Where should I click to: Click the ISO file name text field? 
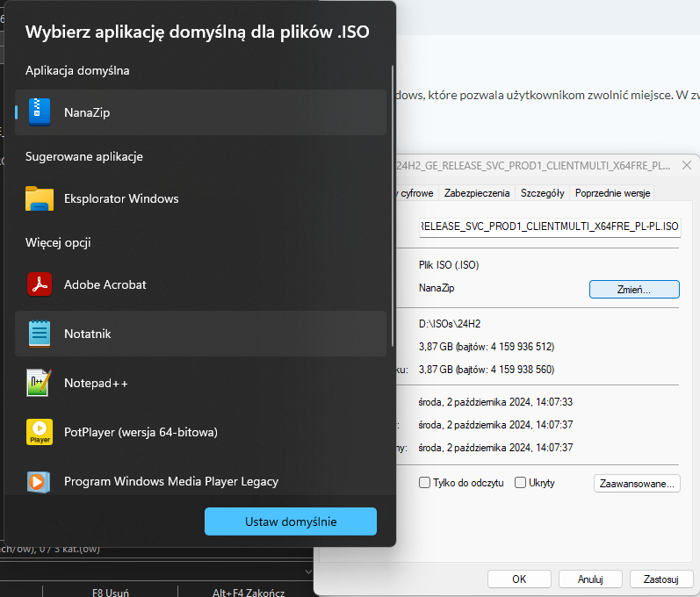click(x=550, y=227)
